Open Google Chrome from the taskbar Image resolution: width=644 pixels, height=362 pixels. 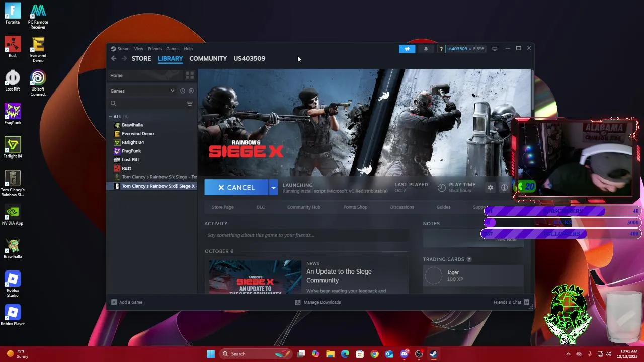coord(374,354)
